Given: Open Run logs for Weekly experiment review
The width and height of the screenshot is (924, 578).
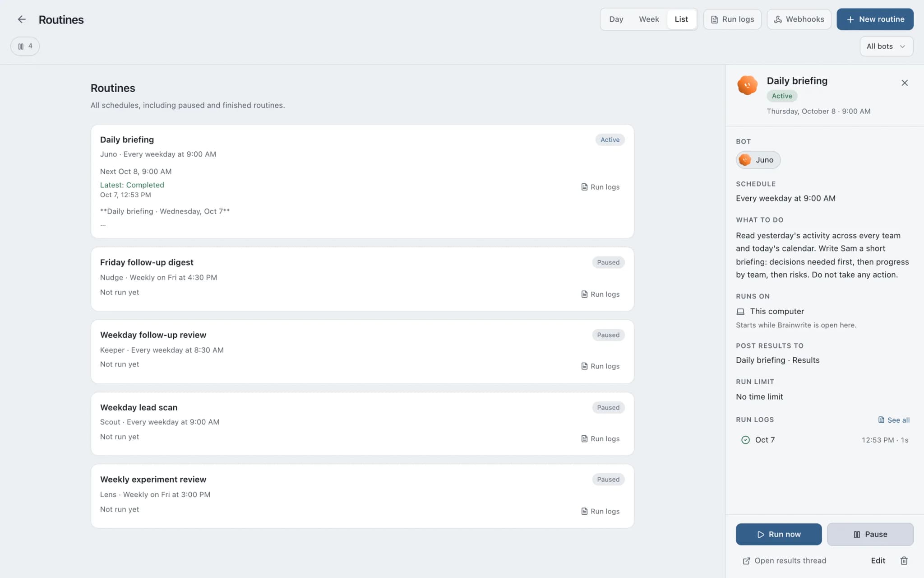Looking at the screenshot, I should pyautogui.click(x=601, y=511).
